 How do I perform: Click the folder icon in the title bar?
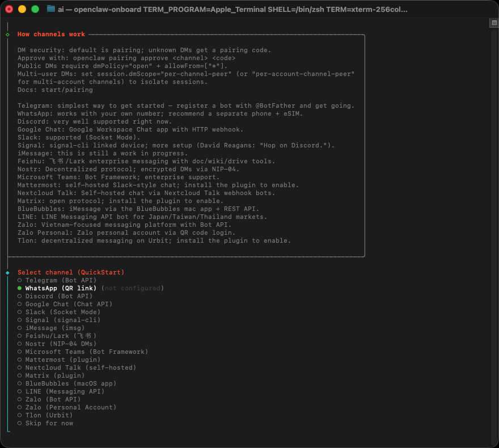[x=51, y=9]
